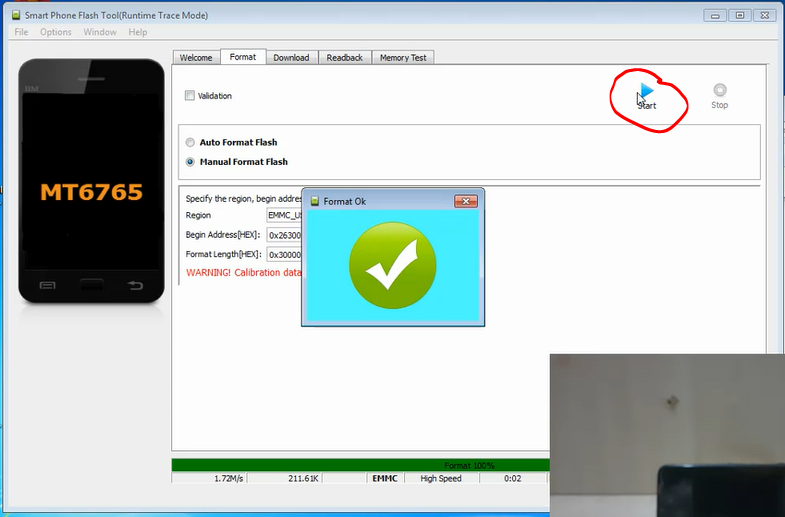The height and width of the screenshot is (517, 785).
Task: Click the green checkmark success image
Action: pos(392,265)
